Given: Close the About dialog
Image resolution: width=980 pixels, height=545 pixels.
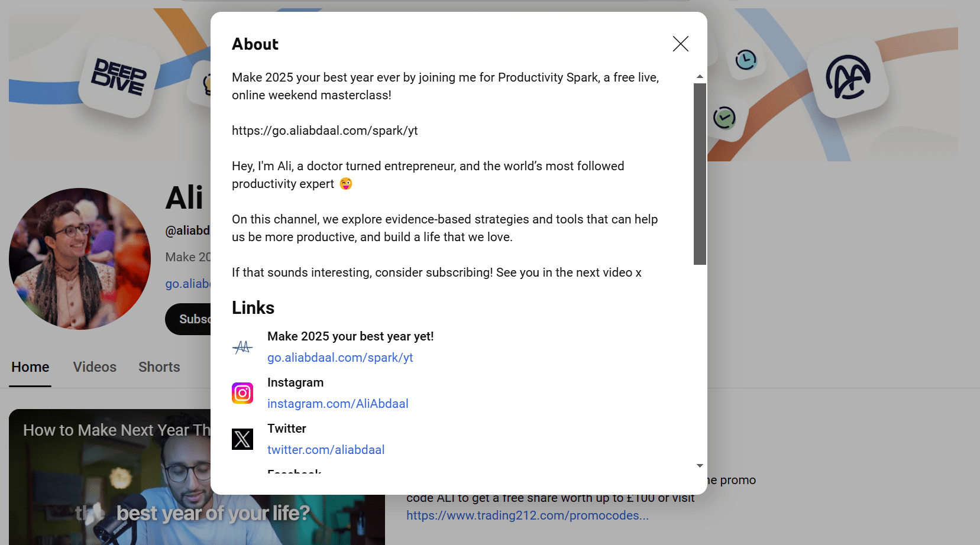Looking at the screenshot, I should (x=680, y=44).
